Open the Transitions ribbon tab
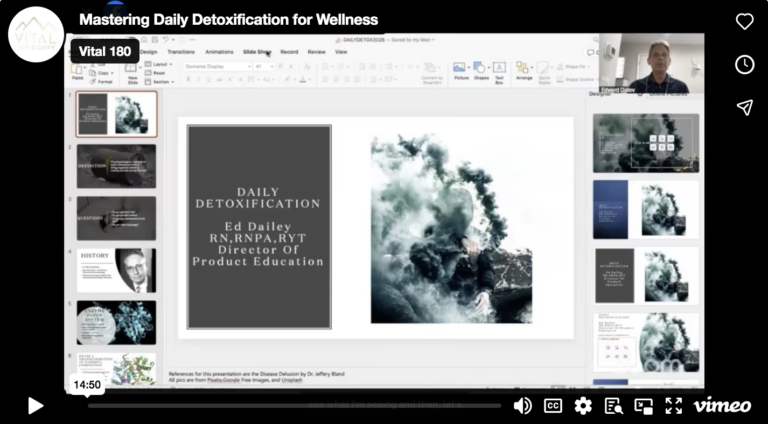 [181, 52]
